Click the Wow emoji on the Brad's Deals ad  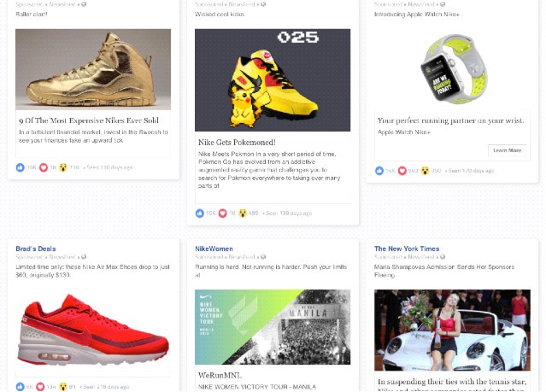click(63, 387)
